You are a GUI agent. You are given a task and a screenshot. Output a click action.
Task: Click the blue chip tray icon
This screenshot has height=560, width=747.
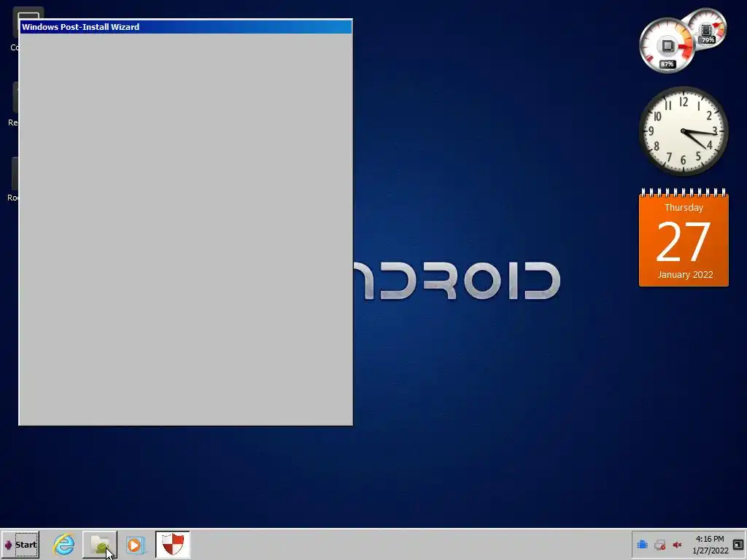pyautogui.click(x=642, y=545)
